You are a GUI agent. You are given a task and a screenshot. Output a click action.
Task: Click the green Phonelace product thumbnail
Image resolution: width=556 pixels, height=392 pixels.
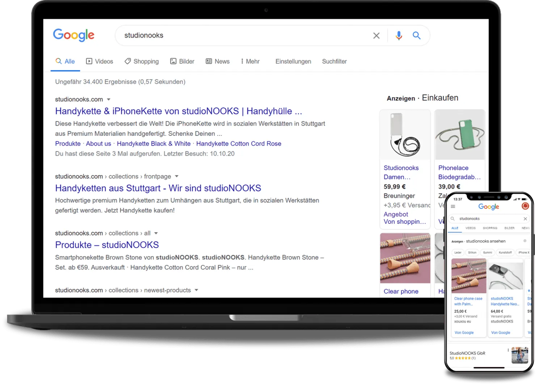[x=460, y=135]
